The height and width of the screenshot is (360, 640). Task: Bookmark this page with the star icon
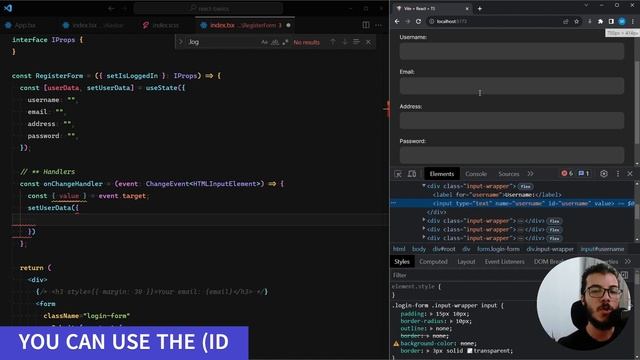pyautogui.click(x=576, y=21)
